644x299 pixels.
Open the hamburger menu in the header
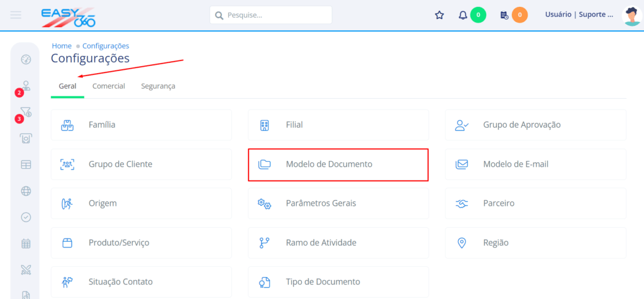click(x=16, y=15)
